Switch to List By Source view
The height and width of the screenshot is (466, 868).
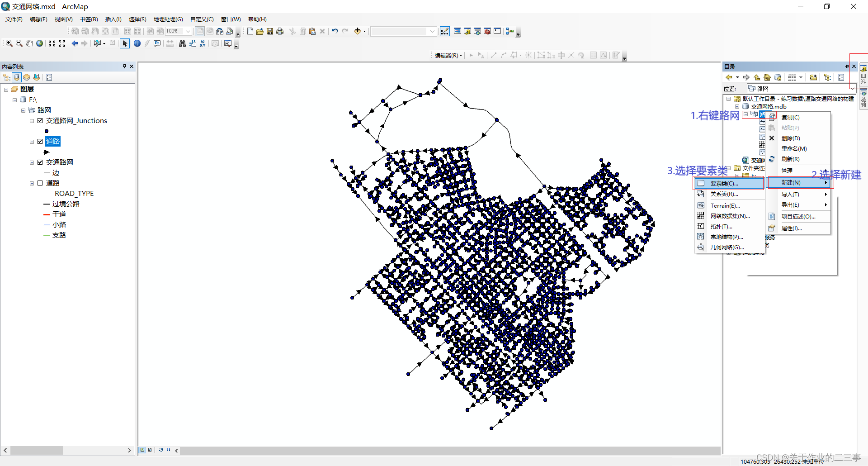pos(17,77)
